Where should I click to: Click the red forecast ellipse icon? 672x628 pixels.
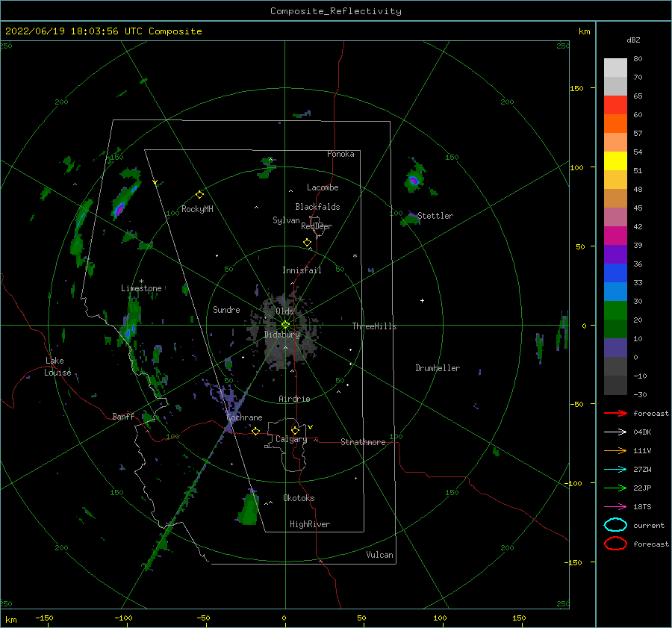[x=615, y=544]
